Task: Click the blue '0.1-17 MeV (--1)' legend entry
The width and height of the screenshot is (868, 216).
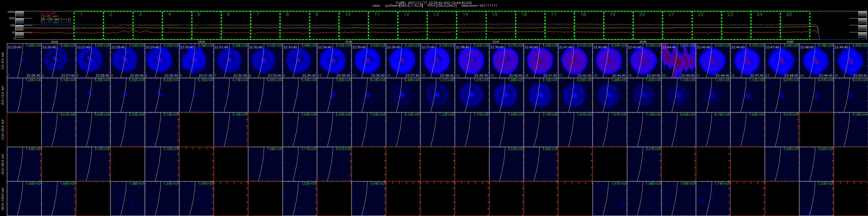Action: click(x=56, y=22)
